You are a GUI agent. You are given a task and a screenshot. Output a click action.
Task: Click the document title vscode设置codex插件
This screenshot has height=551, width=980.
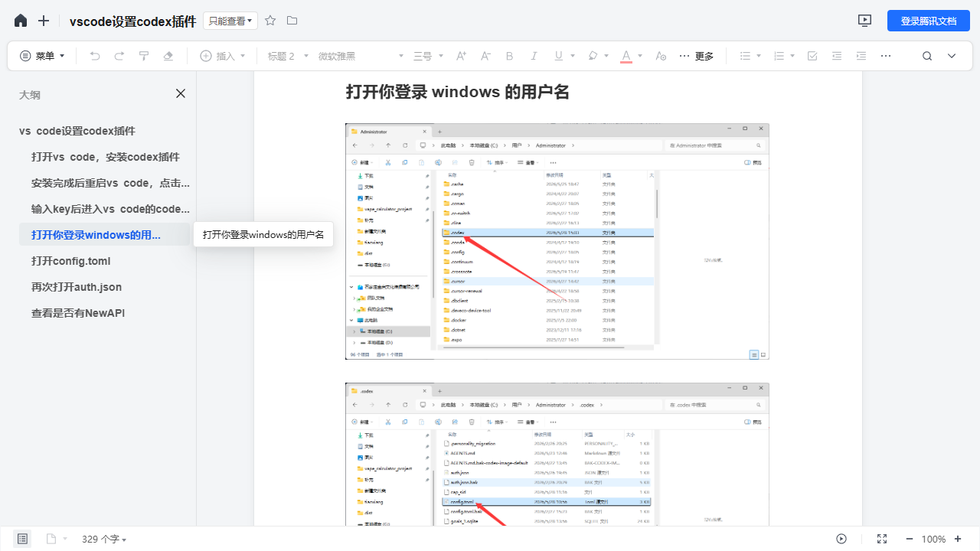coord(132,21)
